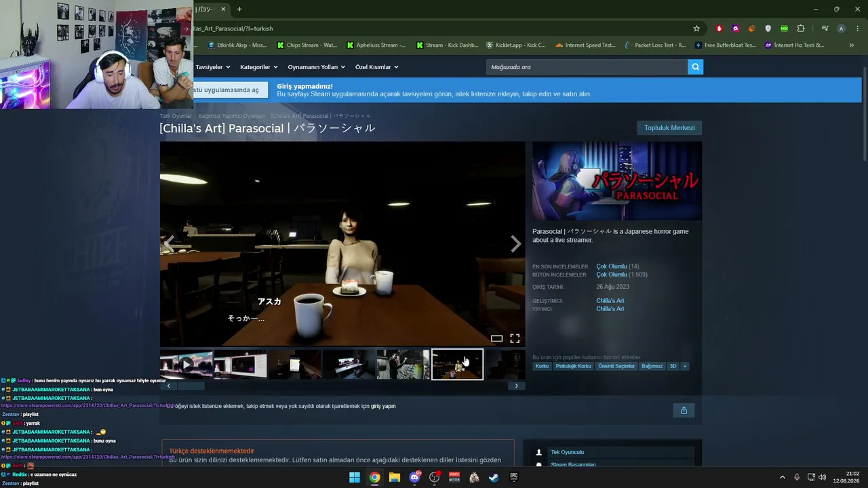The width and height of the screenshot is (868, 488).
Task: Open File Explorer from the taskbar
Action: pyautogui.click(x=395, y=477)
